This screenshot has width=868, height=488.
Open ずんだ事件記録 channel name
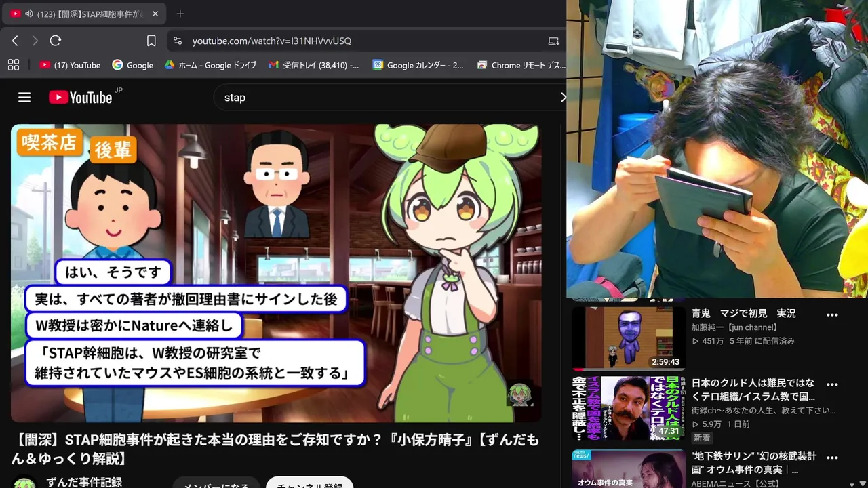(x=84, y=482)
